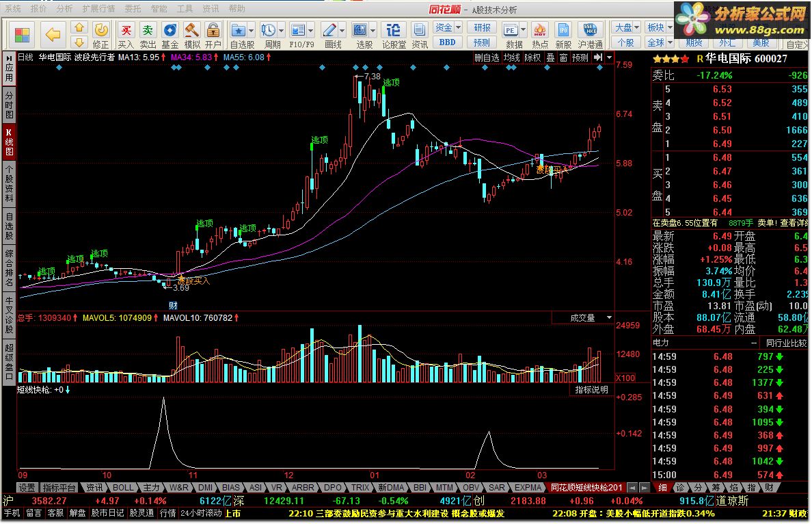Open the 成交量 indicator dropdown
Screen dimensions: 812x524
pos(610,317)
